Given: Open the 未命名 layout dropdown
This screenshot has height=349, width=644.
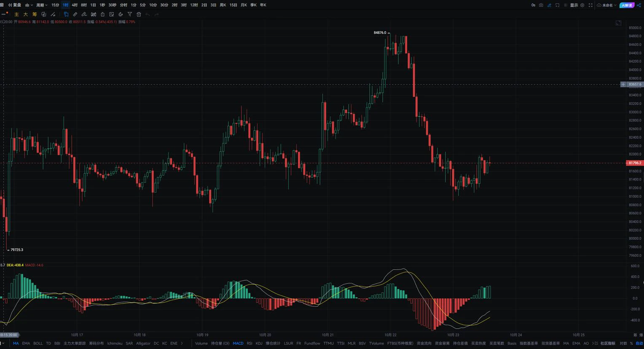Looking at the screenshot, I should pos(607,5).
